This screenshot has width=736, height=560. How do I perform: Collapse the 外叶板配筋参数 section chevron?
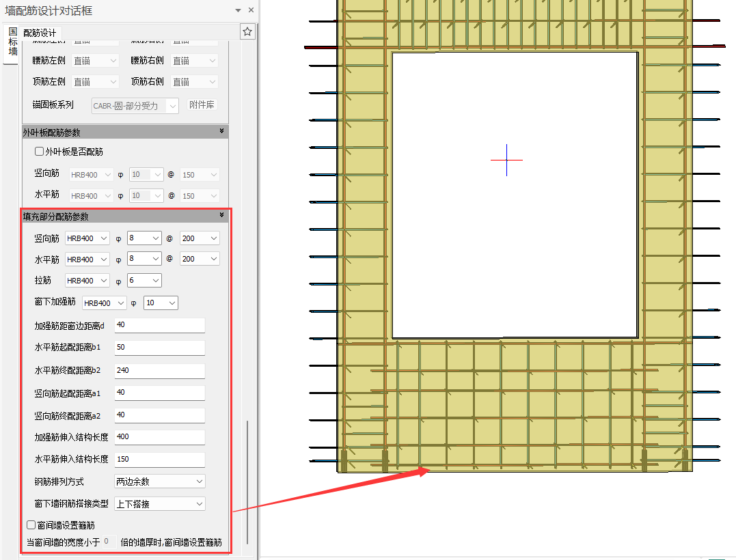coord(221,131)
